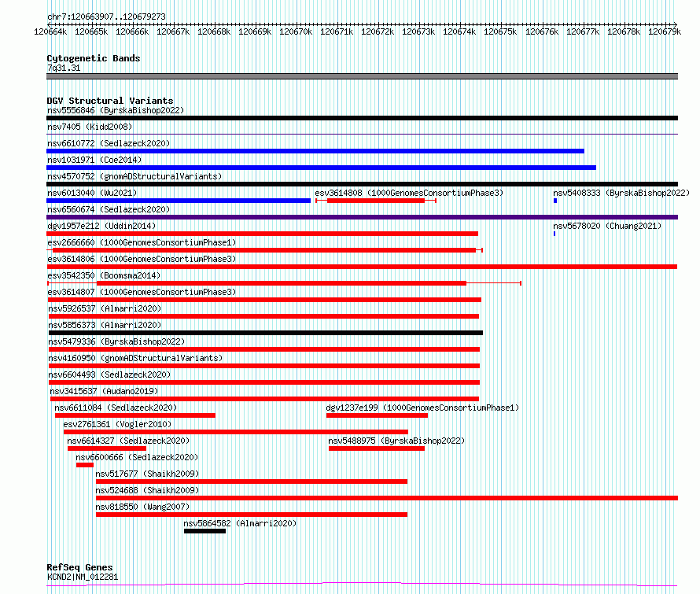
Task: Open the nsv5479336 (ByrskaBishop2022) label
Action: (116, 341)
